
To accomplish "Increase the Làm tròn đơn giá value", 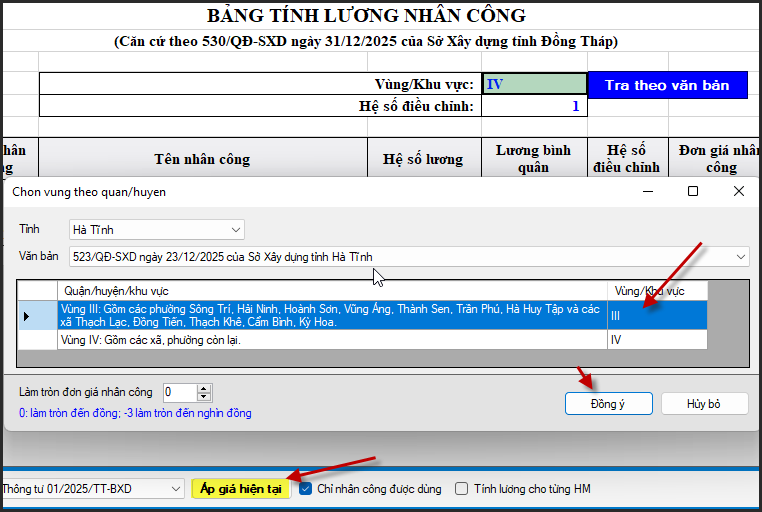I will click(x=204, y=388).
